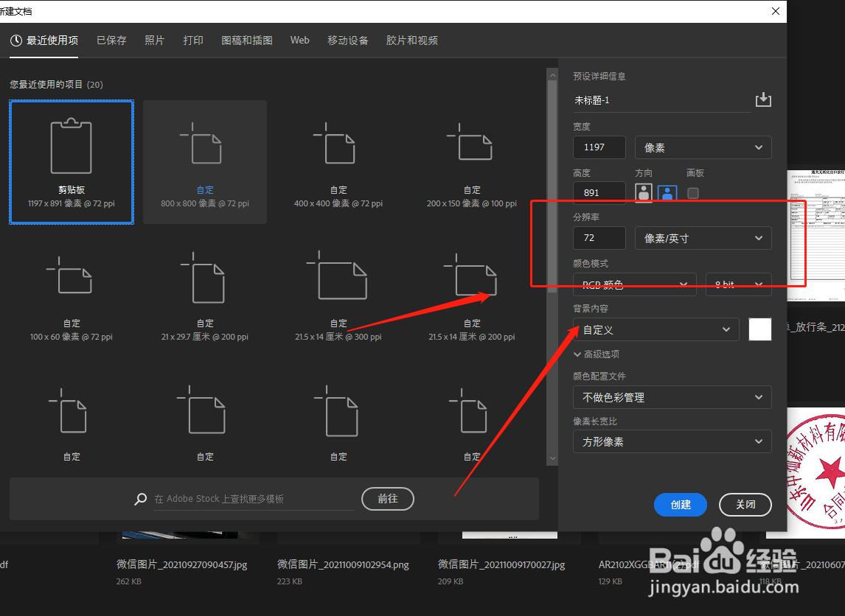Collapse the 高级选项 advanced options section

coord(596,354)
